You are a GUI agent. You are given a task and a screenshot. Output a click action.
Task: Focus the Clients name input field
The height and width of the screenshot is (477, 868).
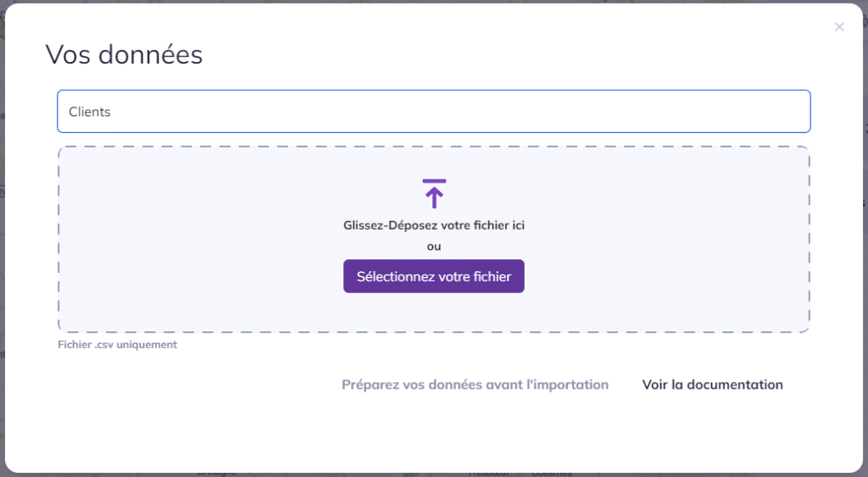coord(434,111)
